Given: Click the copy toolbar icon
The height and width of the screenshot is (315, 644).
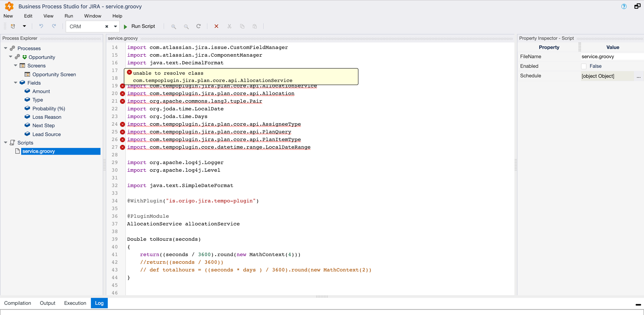Looking at the screenshot, I should click(242, 26).
